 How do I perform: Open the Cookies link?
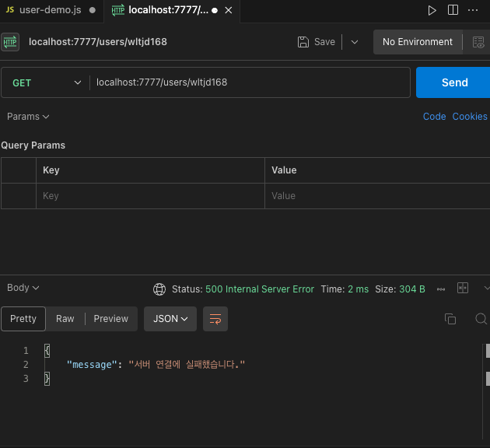[470, 117]
